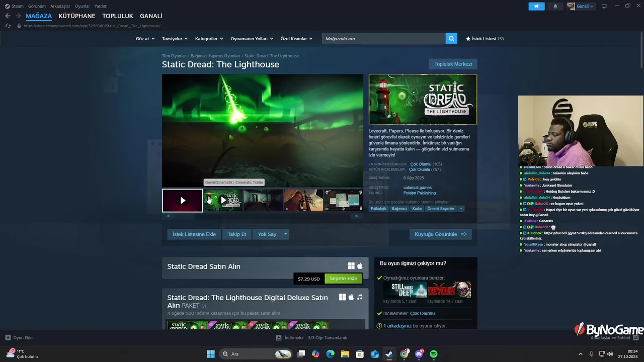644x362 pixels.
Task: Open Task View in taskbar
Action: click(x=301, y=354)
